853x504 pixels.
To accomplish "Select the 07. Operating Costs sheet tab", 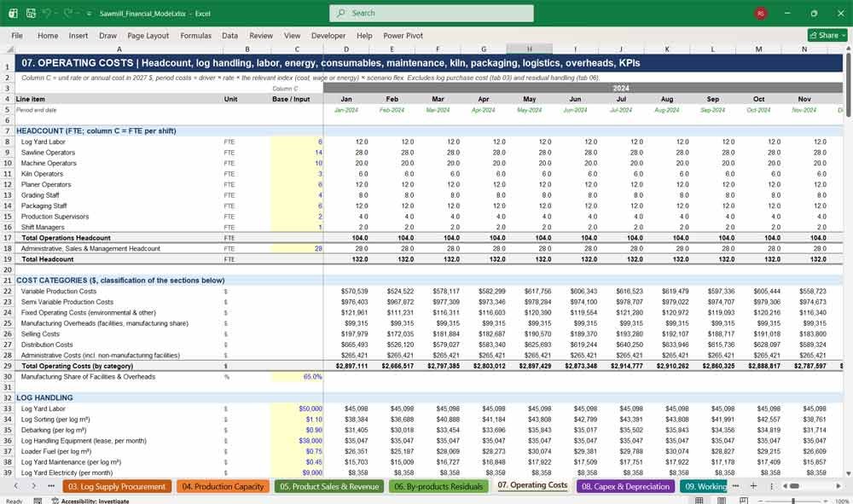I will [x=532, y=485].
